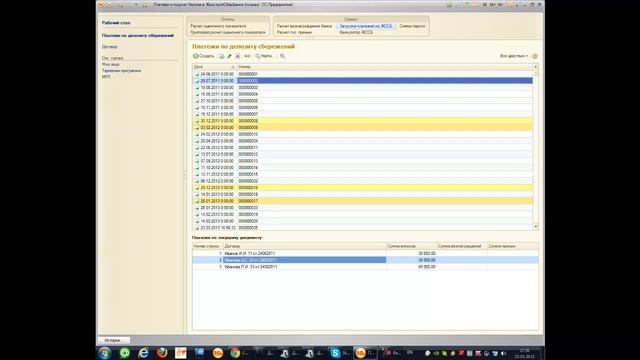Click scroll up arrow of documents list
Screen dimensions: 640x360
click(x=536, y=67)
